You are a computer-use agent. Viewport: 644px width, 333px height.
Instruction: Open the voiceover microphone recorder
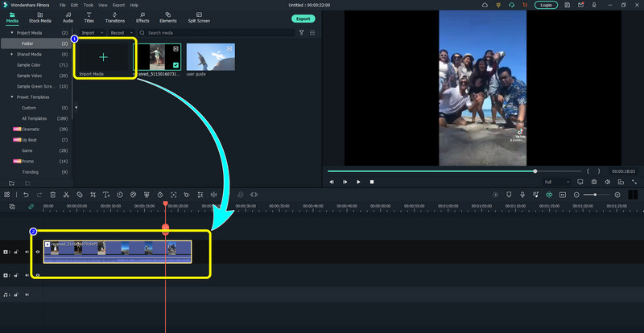coord(522,195)
